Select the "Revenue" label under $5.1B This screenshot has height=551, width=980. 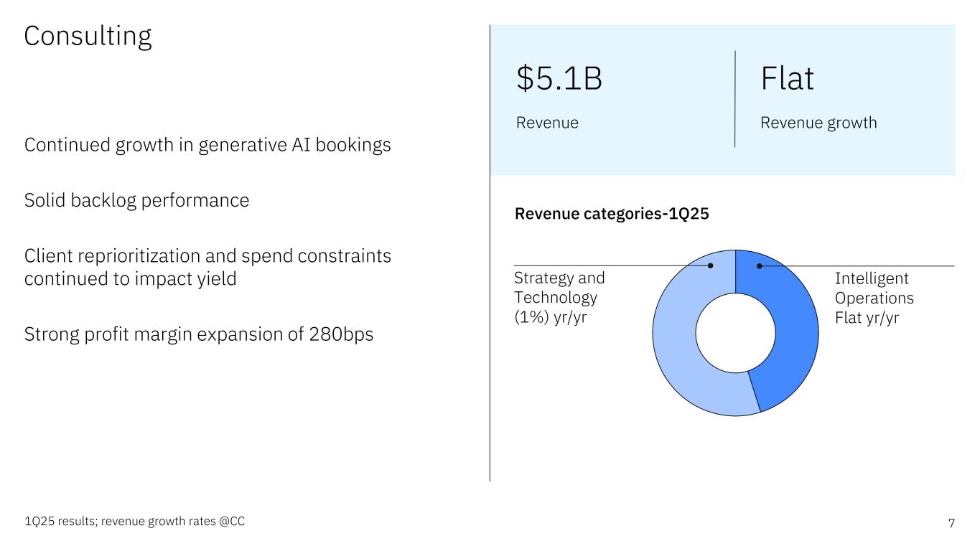click(x=547, y=123)
